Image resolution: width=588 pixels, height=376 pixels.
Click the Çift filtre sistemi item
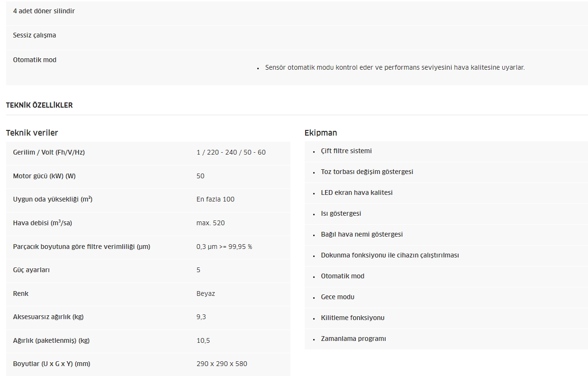pyautogui.click(x=346, y=151)
